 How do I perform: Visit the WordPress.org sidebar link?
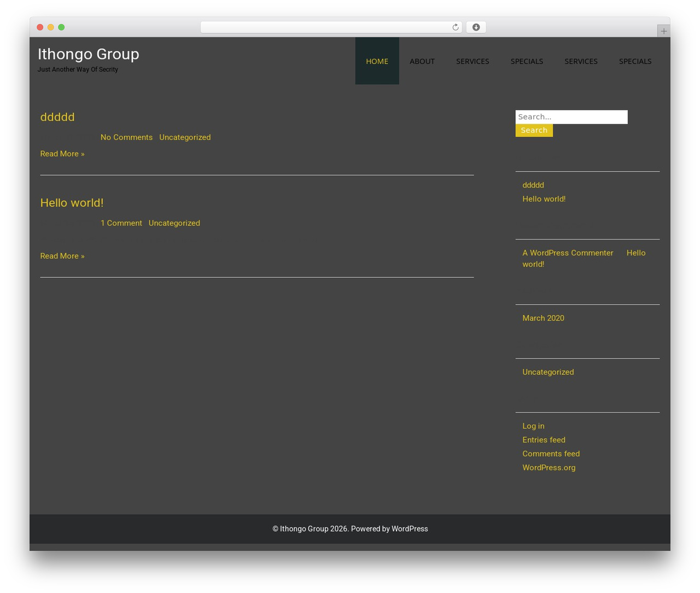[x=549, y=468]
